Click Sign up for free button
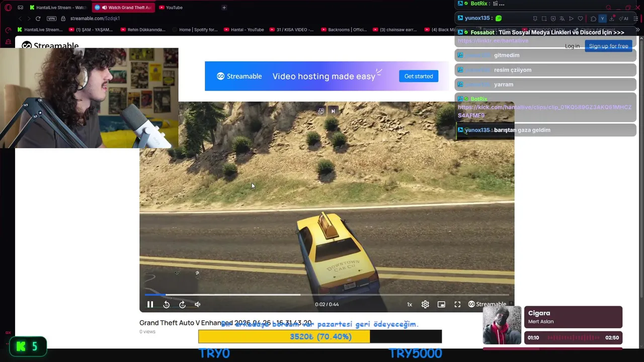644x362 pixels. [608, 46]
